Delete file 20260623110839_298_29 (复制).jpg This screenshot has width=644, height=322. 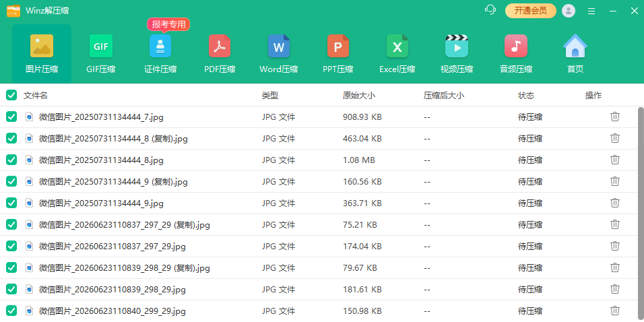pyautogui.click(x=615, y=267)
